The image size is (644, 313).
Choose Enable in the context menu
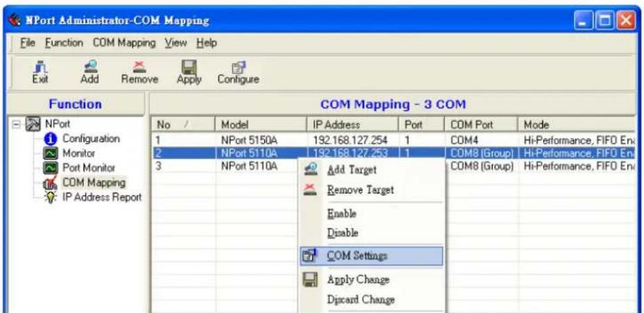coord(341,214)
